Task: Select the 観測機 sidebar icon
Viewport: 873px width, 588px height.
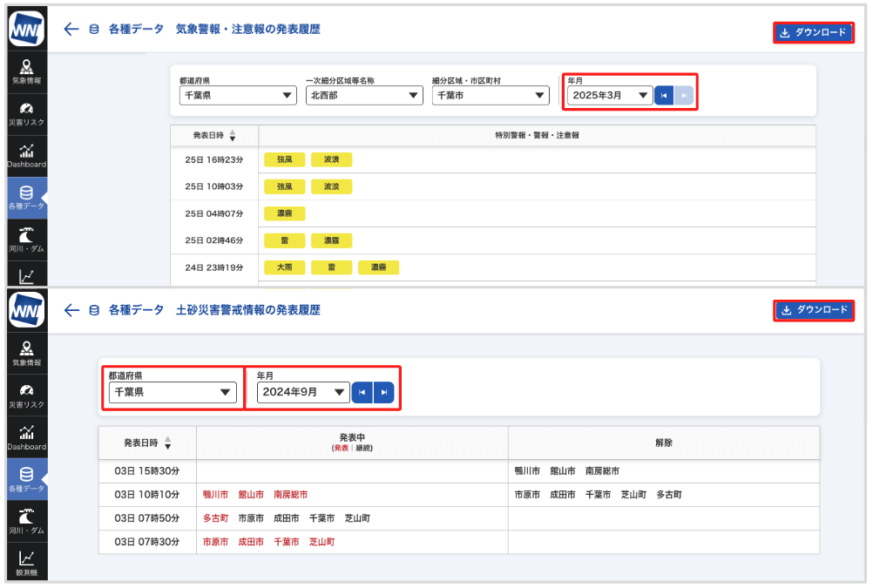Action: point(26,562)
